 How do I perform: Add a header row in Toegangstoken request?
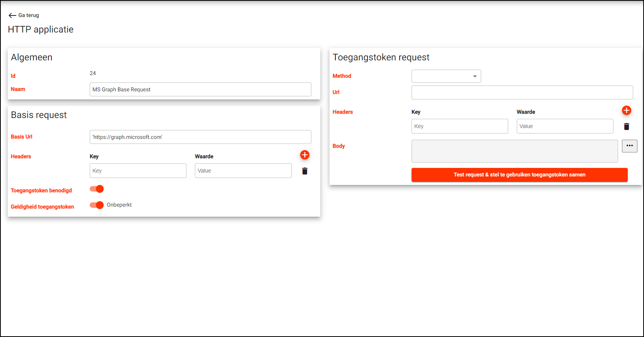tap(626, 111)
